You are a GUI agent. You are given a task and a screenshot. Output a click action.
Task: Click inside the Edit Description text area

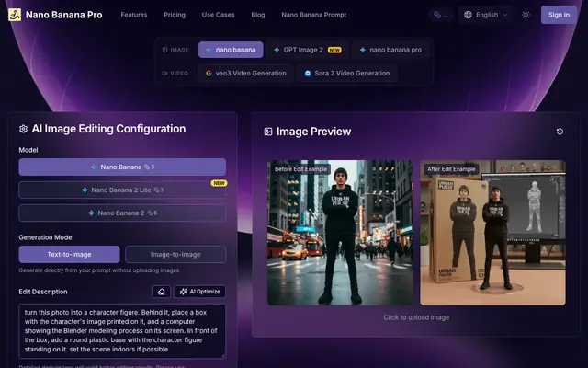pos(122,331)
